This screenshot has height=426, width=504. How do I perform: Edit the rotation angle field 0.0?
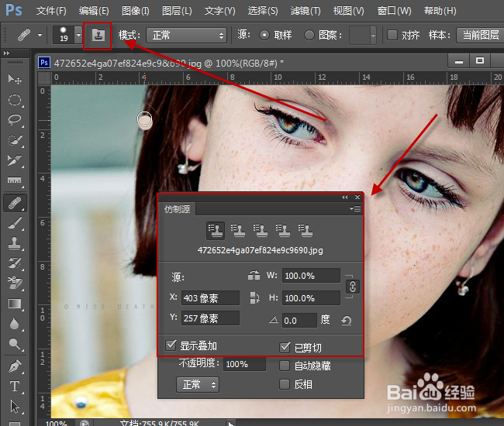299,321
